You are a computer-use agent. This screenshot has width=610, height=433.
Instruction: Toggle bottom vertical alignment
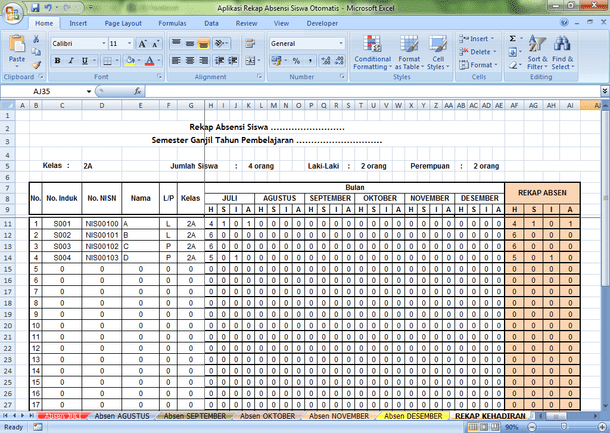coord(203,43)
